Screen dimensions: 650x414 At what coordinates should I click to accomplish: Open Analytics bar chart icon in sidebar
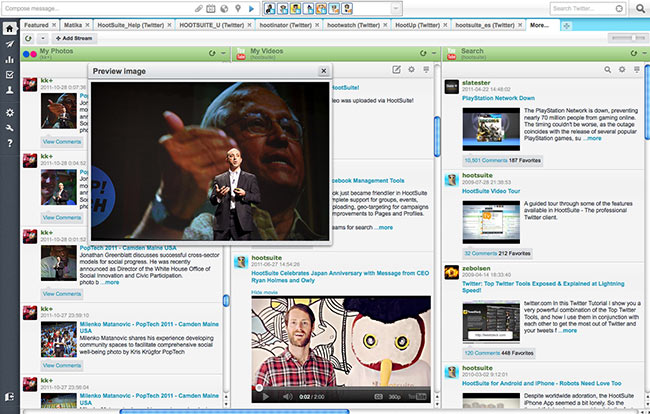10,59
